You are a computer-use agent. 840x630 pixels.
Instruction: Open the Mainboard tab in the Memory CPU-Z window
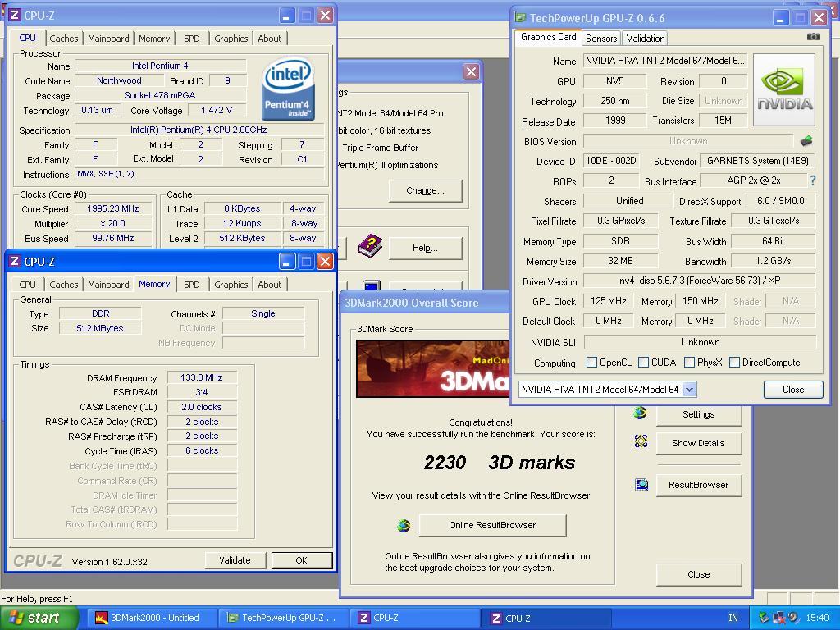click(108, 285)
